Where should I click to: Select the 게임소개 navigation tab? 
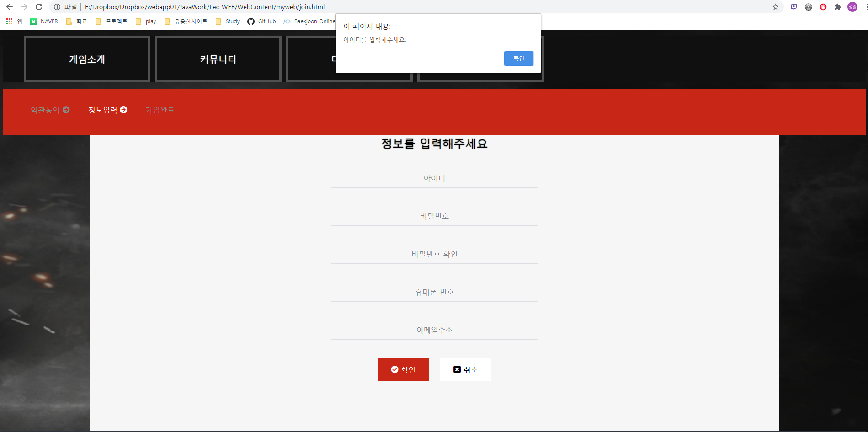[x=87, y=59]
